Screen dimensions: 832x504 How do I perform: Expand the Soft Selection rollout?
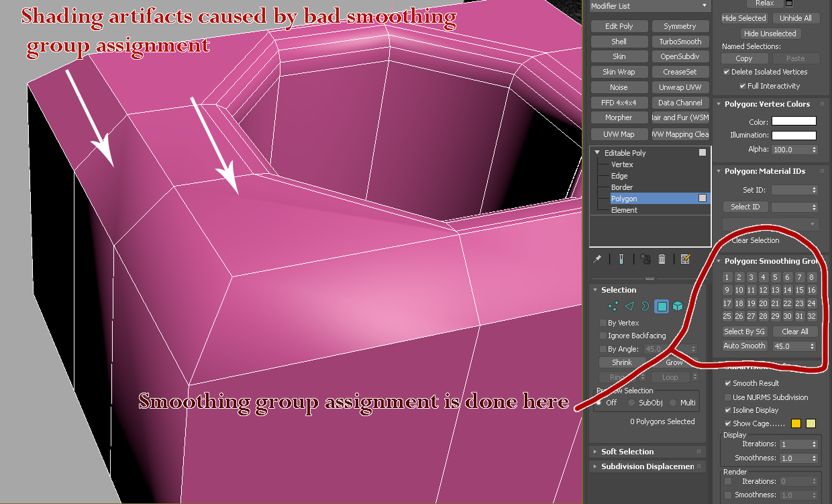click(595, 452)
